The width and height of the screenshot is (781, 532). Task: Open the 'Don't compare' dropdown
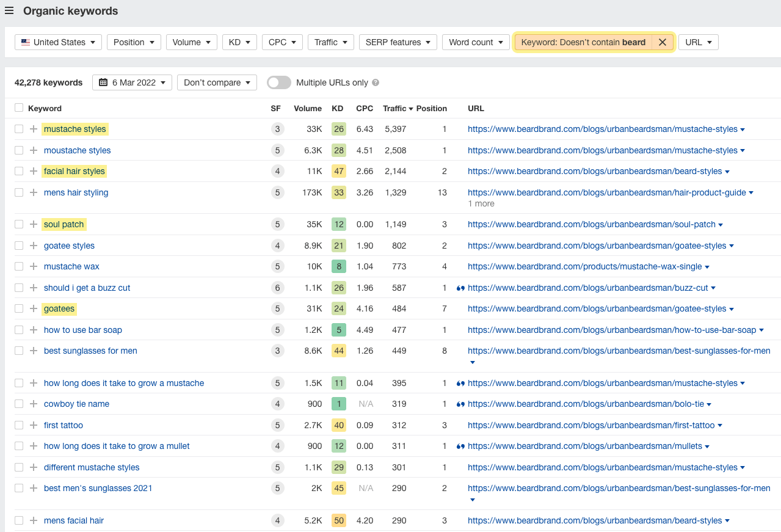[x=217, y=82]
